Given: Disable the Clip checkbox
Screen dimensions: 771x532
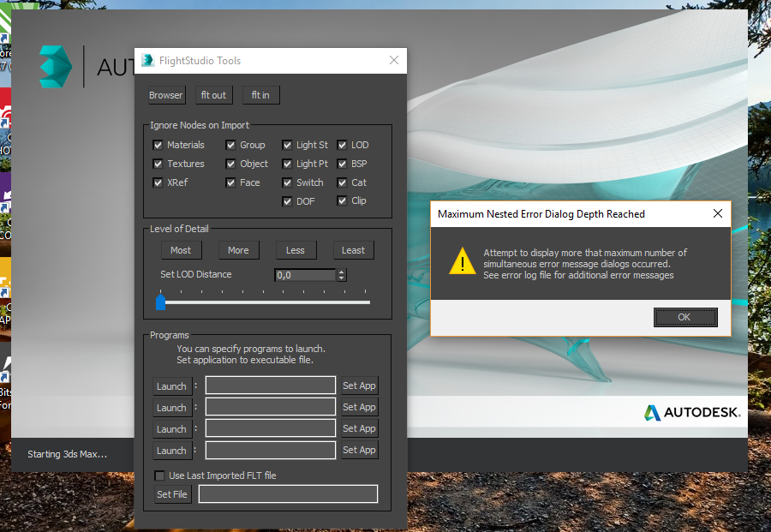Looking at the screenshot, I should tap(340, 200).
